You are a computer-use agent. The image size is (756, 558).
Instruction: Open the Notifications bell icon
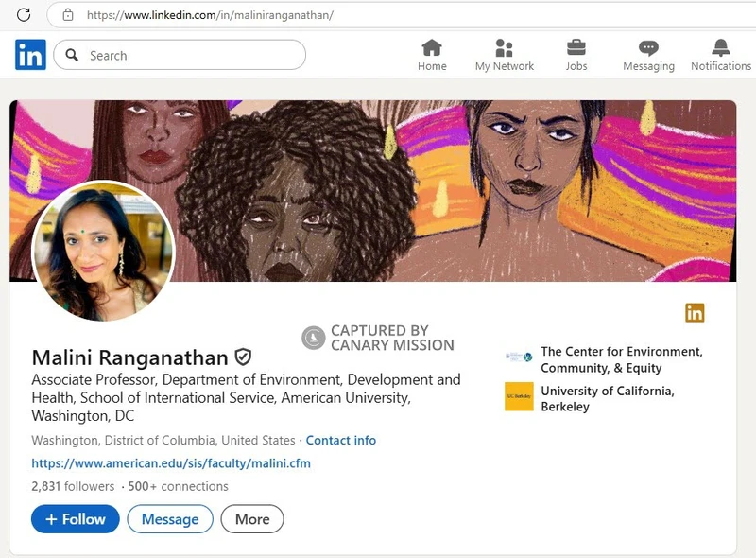721,47
